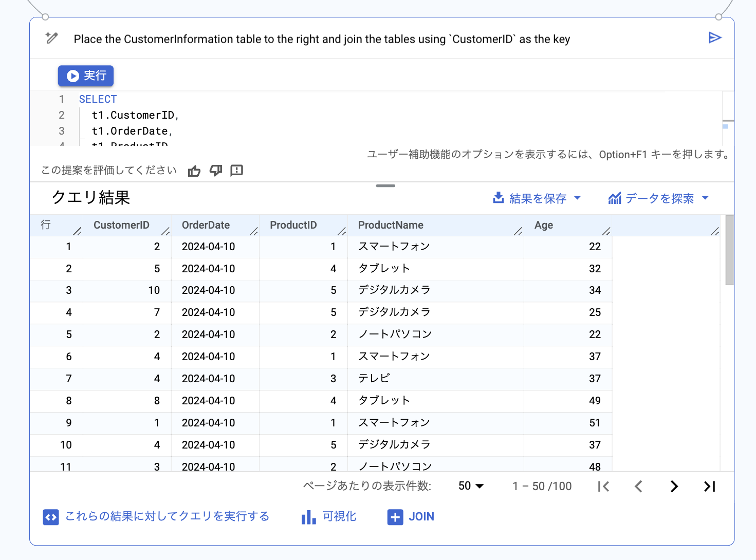Send the prompt with the arrow icon
Viewport: 756px width, 560px height.
point(715,38)
